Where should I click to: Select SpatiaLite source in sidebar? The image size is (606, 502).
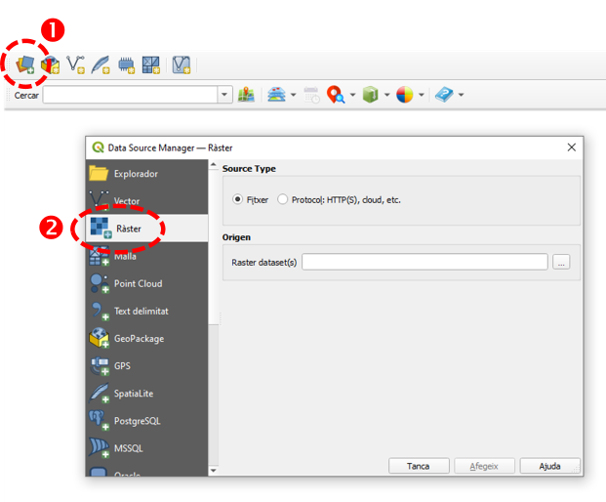coord(147,393)
